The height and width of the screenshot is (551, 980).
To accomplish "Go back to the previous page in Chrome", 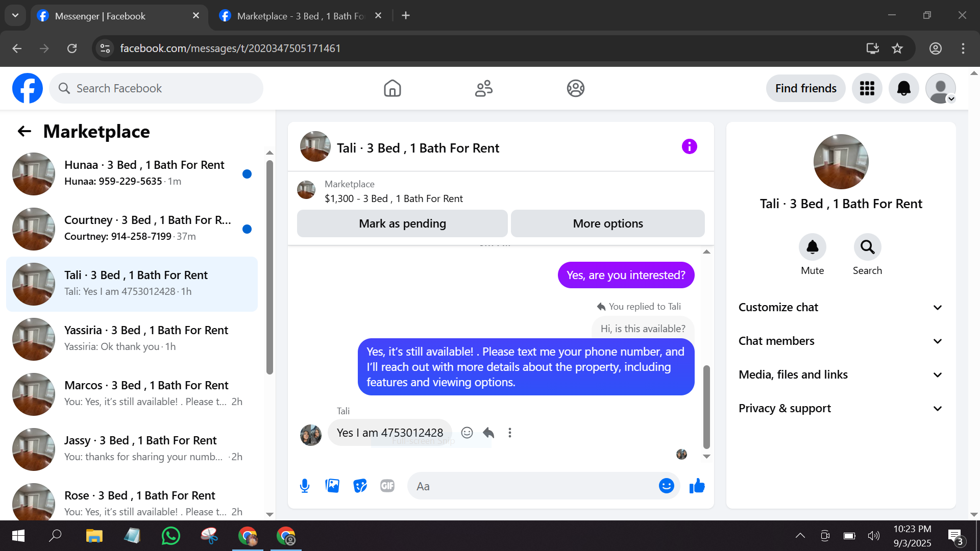I will [17, 48].
